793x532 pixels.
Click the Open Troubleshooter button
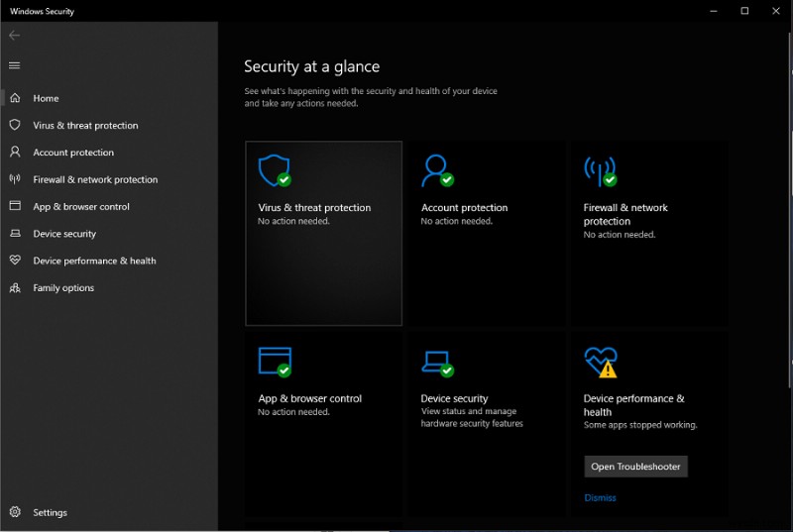click(x=635, y=467)
